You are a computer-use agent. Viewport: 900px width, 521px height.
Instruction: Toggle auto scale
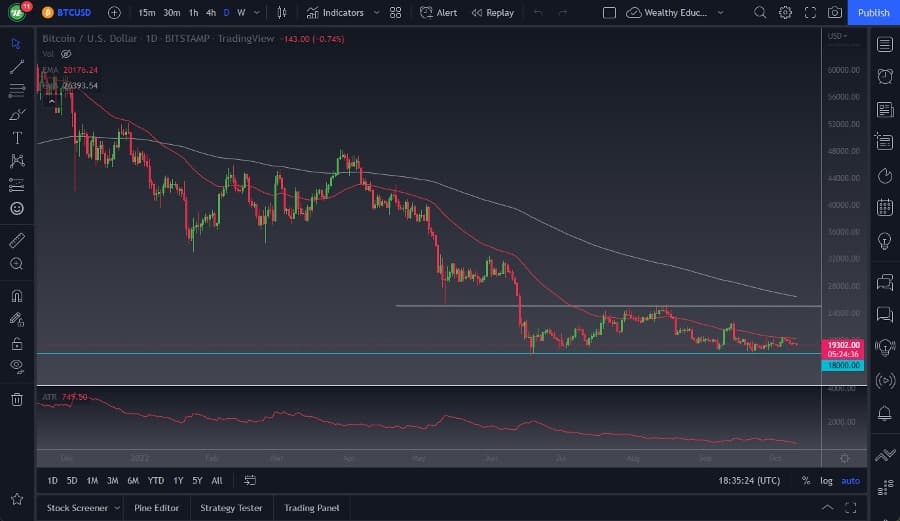[851, 481]
